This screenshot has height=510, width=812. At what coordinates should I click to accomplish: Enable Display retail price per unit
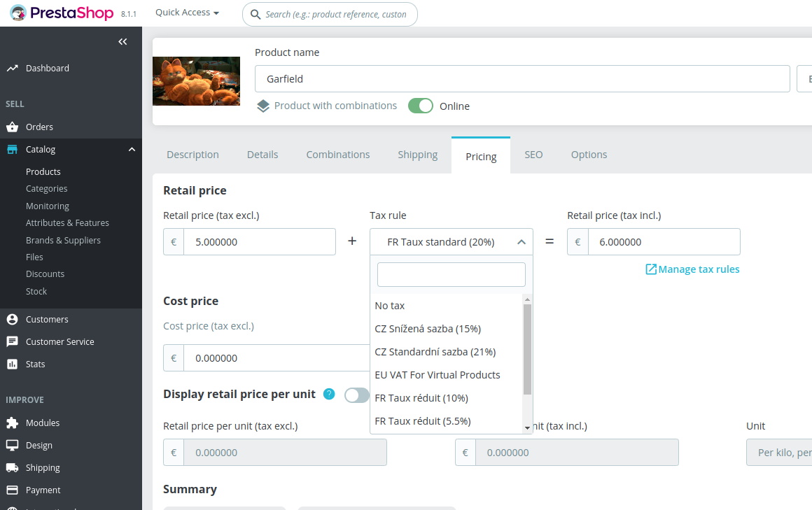coord(357,395)
